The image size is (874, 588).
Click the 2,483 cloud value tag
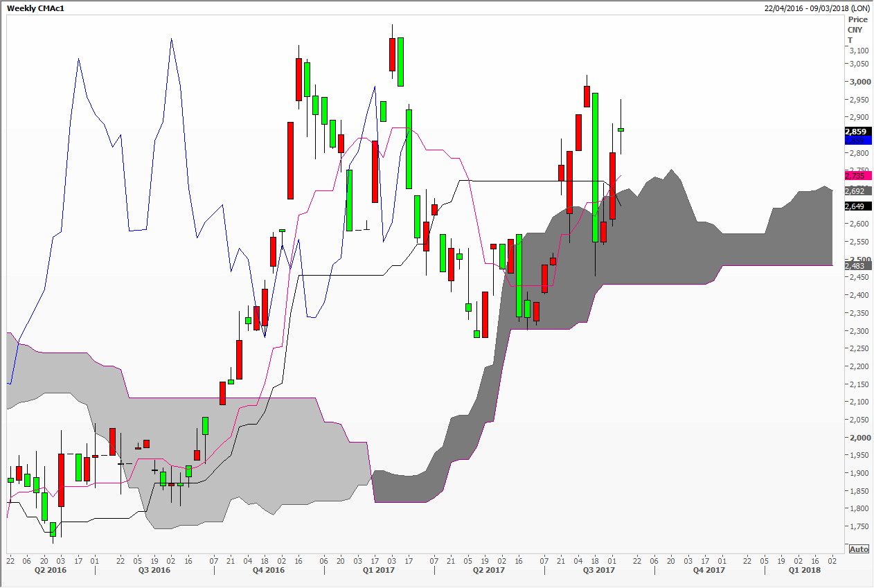[857, 265]
